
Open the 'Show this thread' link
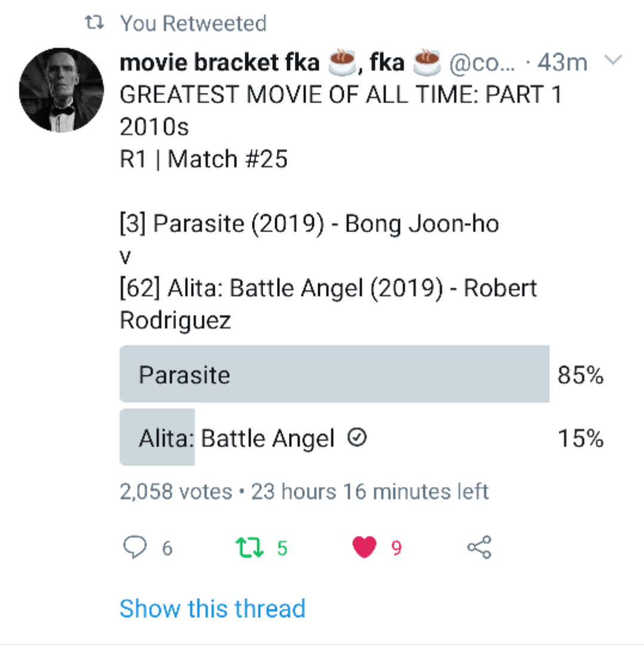pyautogui.click(x=212, y=609)
